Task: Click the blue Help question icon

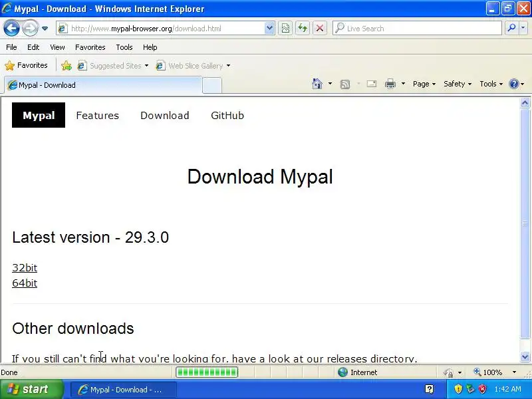Action: click(514, 84)
